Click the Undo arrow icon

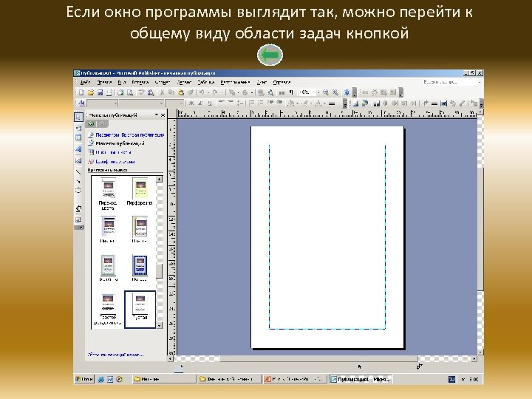[202, 92]
